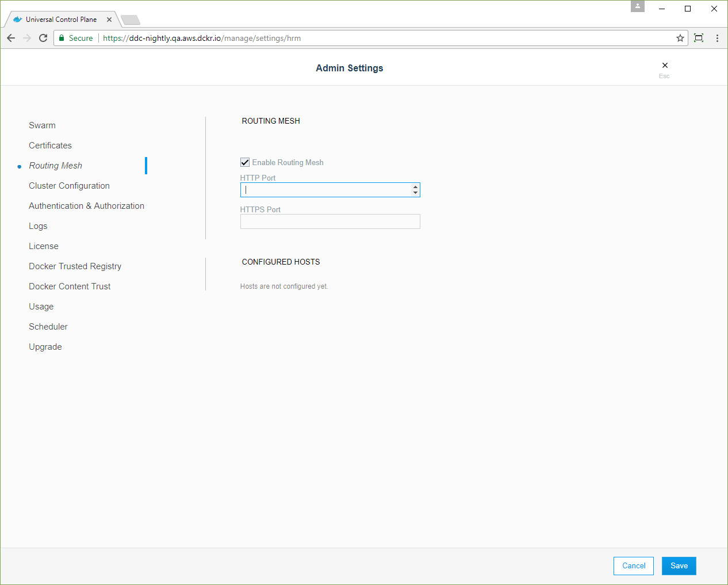Increment HTTP Port with the up arrow
728x585 pixels.
pyautogui.click(x=415, y=187)
